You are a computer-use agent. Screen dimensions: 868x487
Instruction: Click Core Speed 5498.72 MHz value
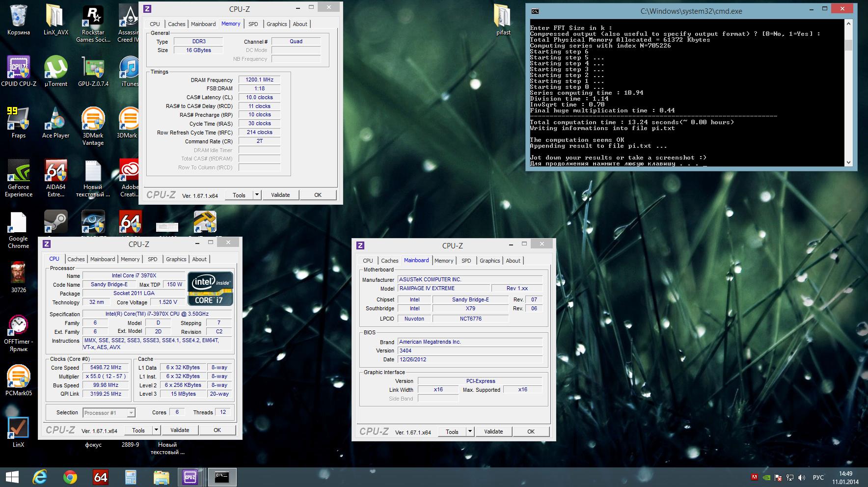tap(106, 367)
